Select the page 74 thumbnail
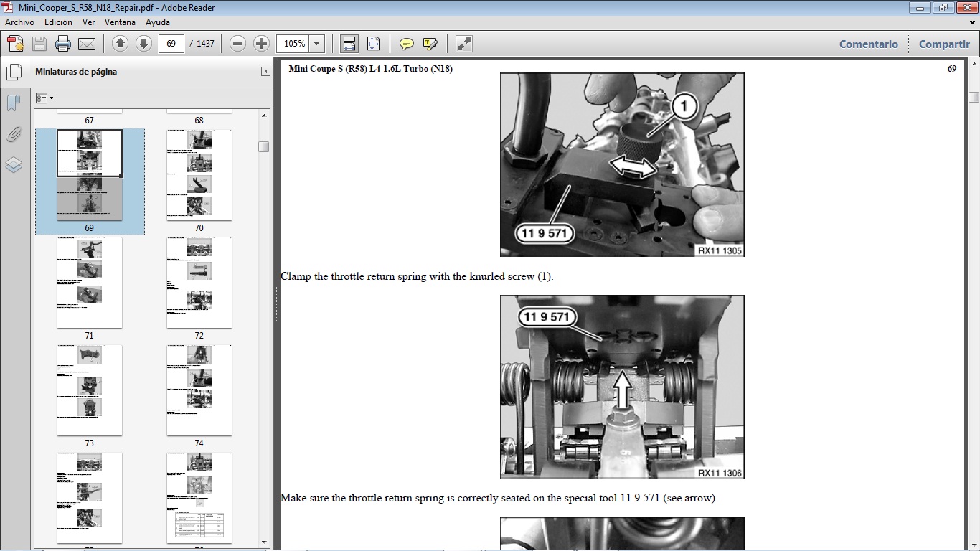Screen dimensions: 980x551 point(199,390)
